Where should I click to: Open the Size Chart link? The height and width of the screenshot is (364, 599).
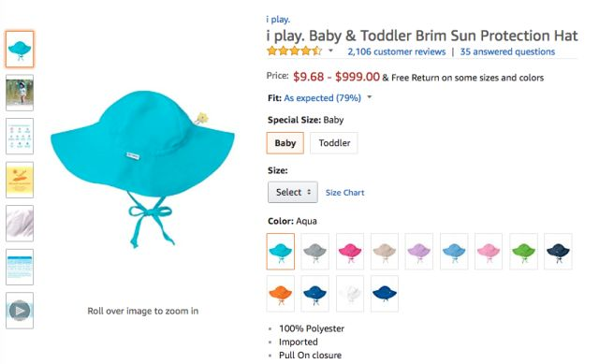[345, 193]
